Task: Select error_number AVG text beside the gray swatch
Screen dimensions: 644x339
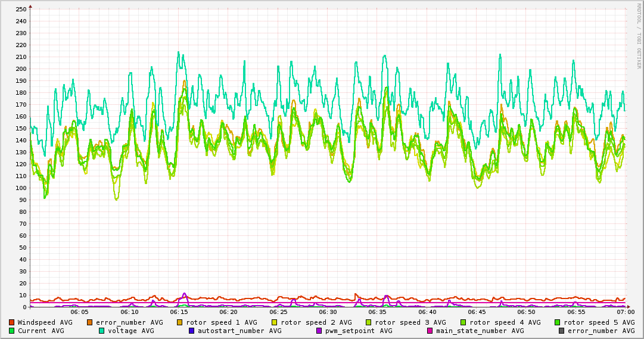Action: click(601, 331)
